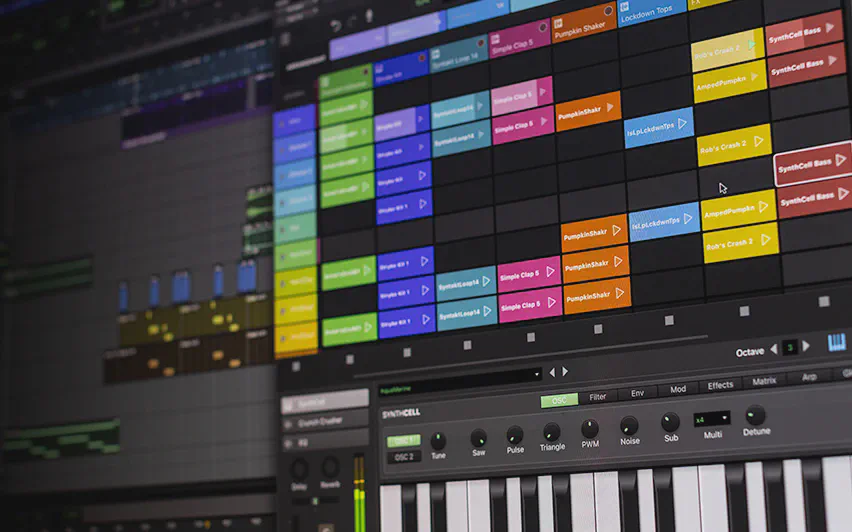Select OSC 1 oscillator toggle

pos(402,441)
